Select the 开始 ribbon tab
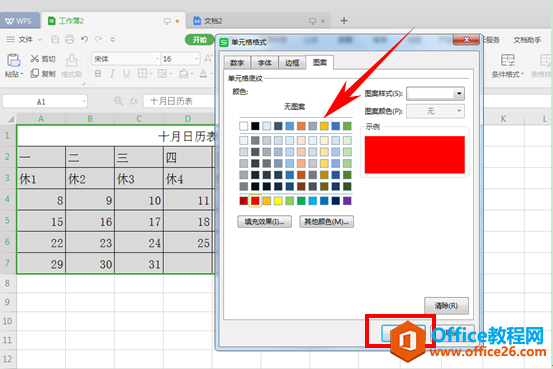 point(200,40)
